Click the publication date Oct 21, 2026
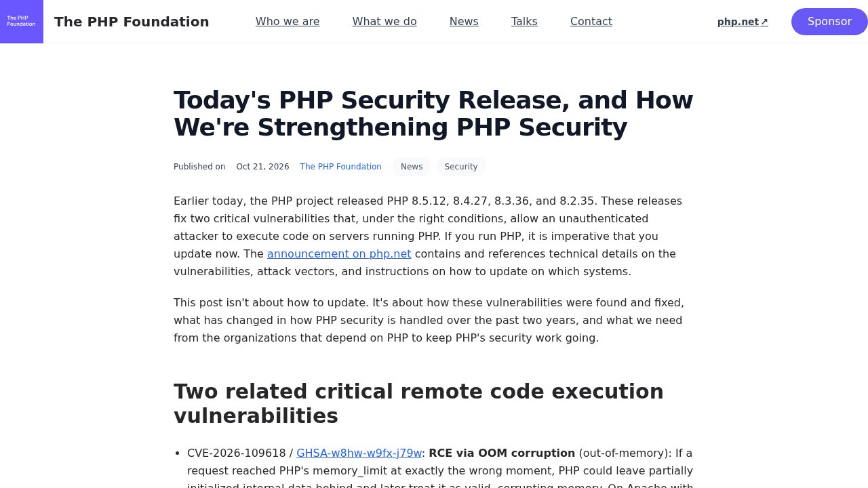The height and width of the screenshot is (488, 868). 262,167
